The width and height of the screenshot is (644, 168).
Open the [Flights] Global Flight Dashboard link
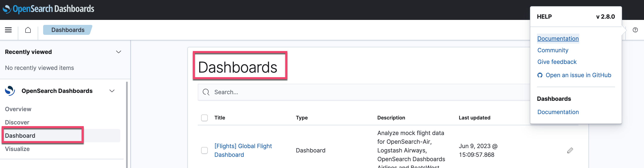[243, 150]
